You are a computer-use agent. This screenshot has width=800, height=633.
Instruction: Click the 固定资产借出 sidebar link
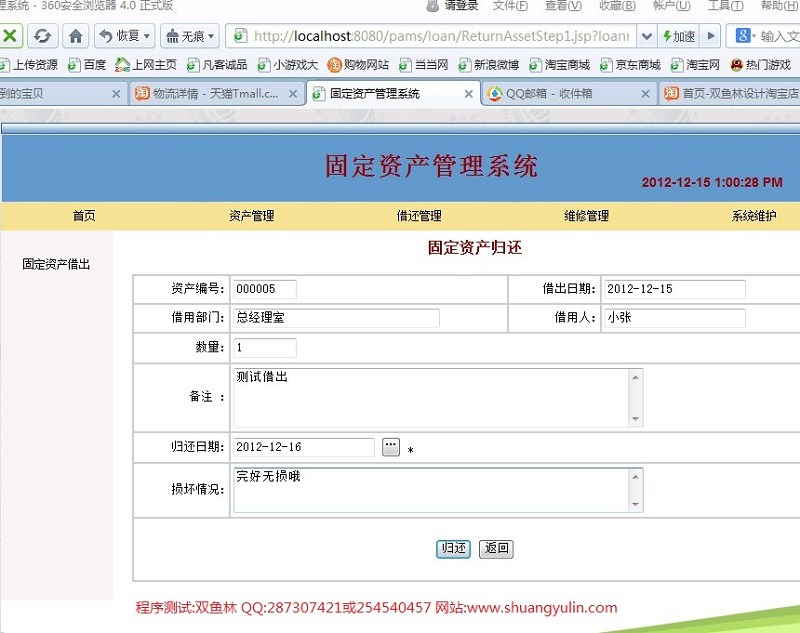point(56,264)
